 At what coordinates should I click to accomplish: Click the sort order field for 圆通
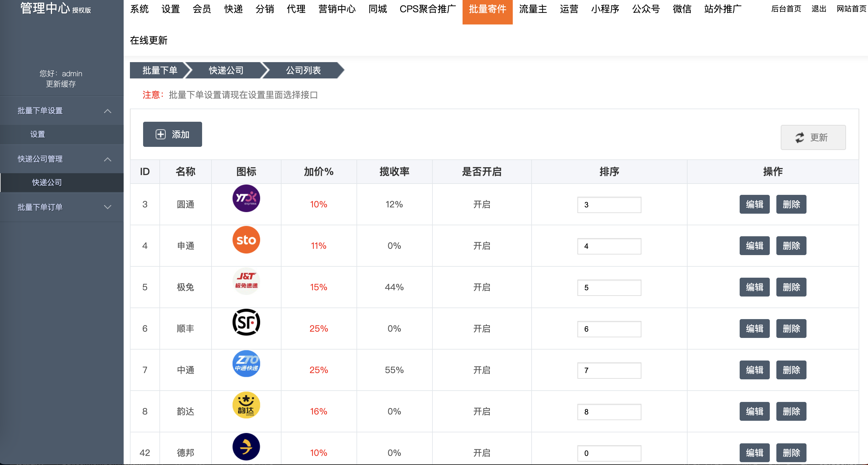[609, 205]
